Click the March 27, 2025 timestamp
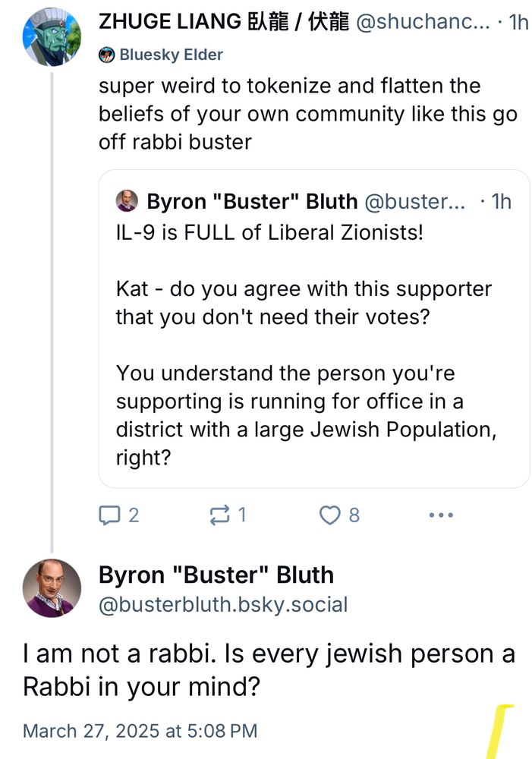The image size is (532, 759). 140,731
